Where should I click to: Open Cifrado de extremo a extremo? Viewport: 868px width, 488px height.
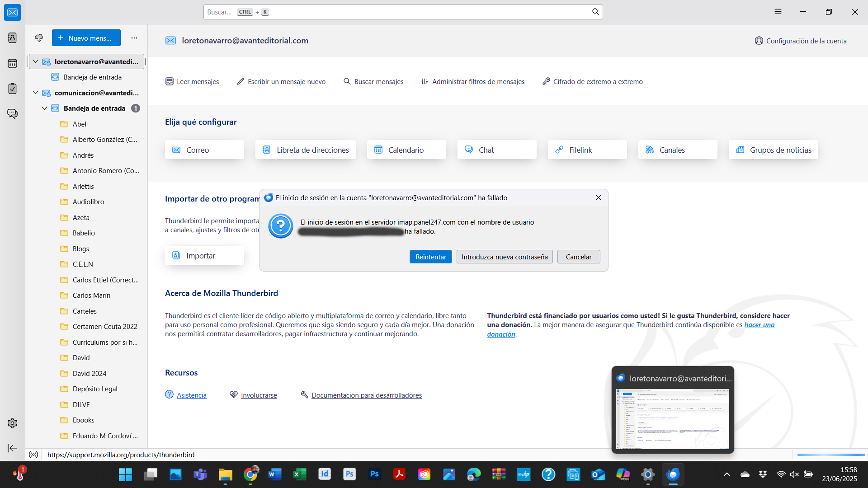[x=593, y=82]
